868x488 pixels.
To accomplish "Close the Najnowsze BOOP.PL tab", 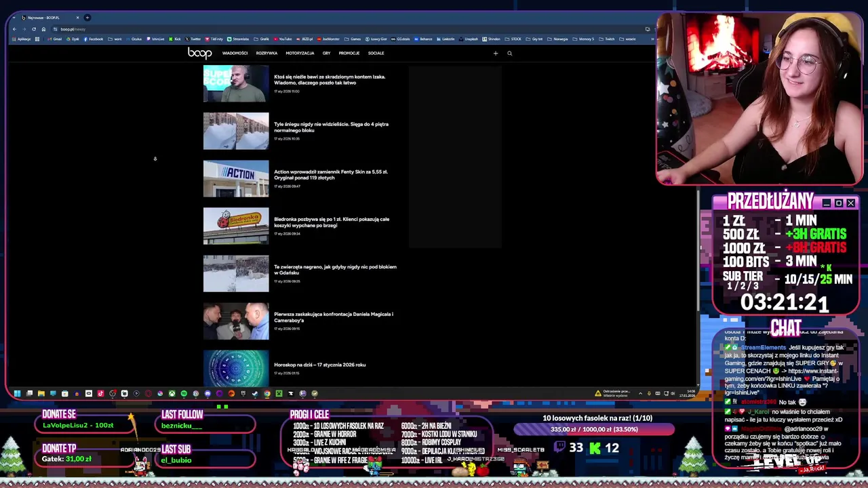I will click(x=77, y=18).
